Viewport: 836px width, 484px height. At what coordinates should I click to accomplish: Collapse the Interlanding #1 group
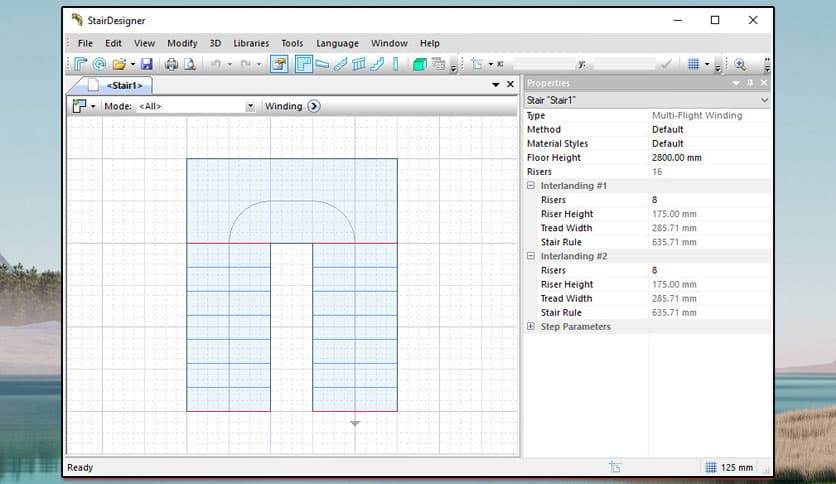click(x=530, y=185)
